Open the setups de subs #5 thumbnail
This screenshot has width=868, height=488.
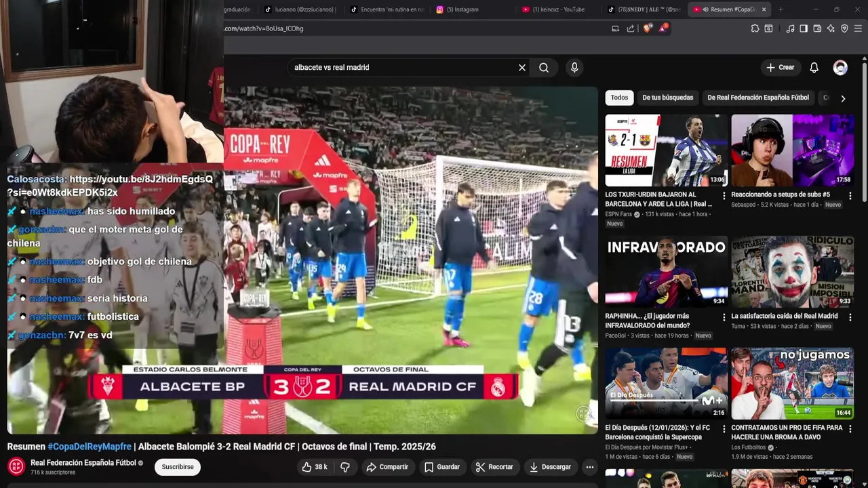[x=792, y=150]
